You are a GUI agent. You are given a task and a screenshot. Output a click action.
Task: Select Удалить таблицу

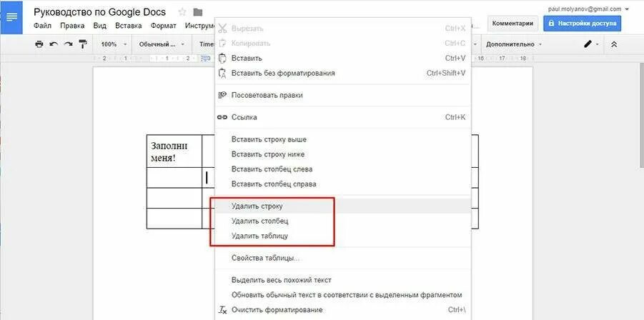click(342, 236)
